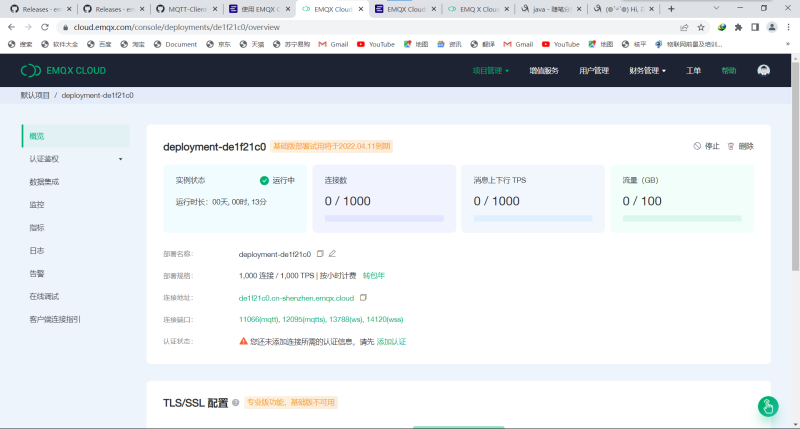Go back in browser history
The height and width of the screenshot is (429, 800).
[x=12, y=27]
